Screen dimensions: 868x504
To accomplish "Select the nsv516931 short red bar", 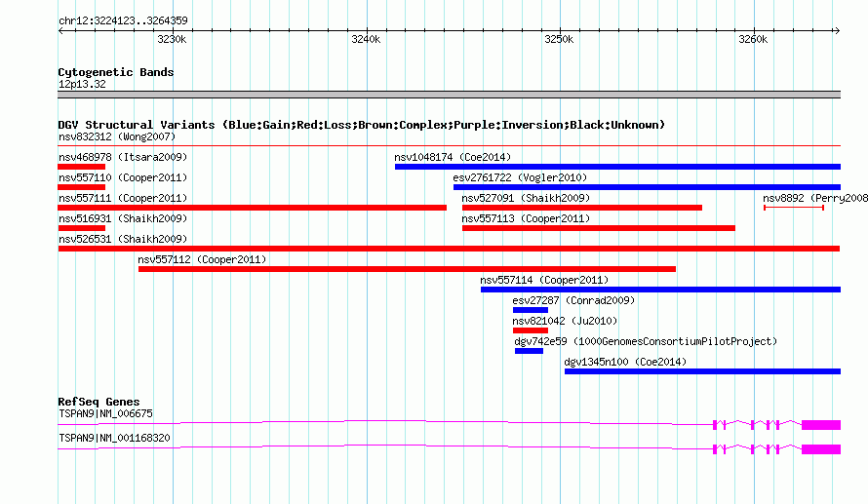I will pos(81,228).
